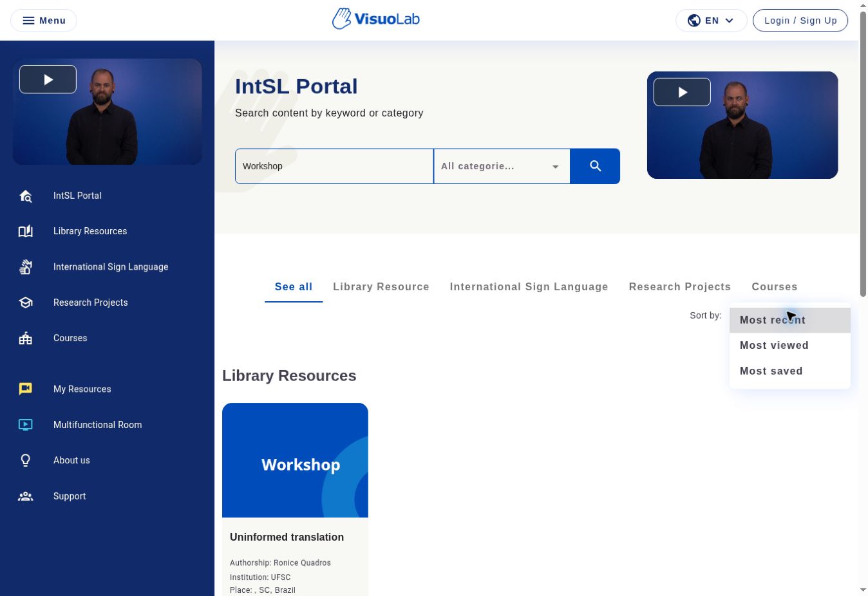Click the Research Projects graduation cap icon
Image resolution: width=868 pixels, height=596 pixels.
(26, 303)
